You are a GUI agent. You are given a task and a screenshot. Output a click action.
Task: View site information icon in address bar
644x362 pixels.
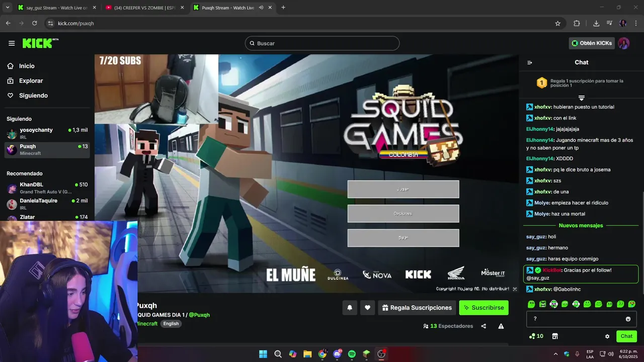pyautogui.click(x=50, y=23)
